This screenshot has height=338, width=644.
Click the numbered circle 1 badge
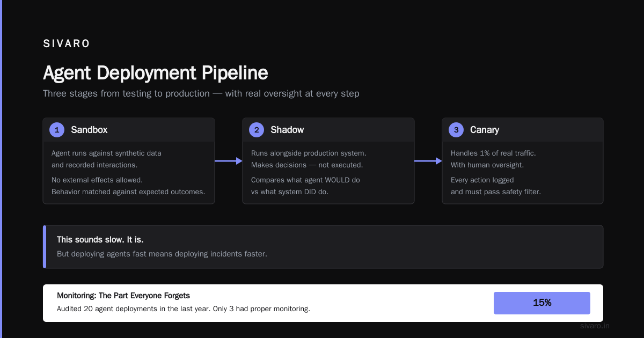[57, 130]
